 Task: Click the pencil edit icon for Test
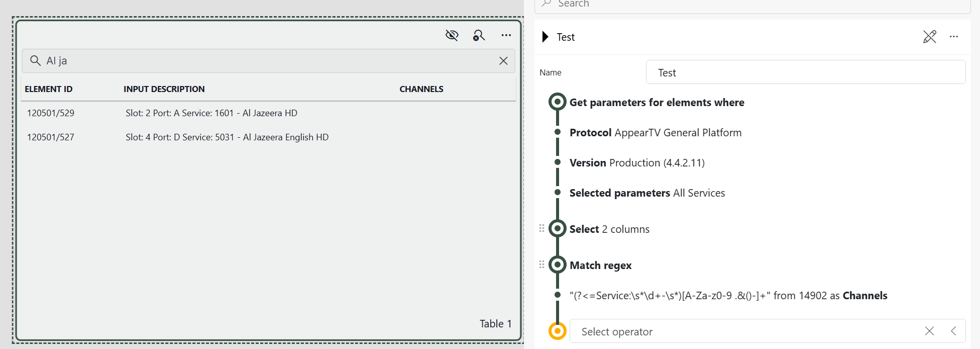pos(929,37)
